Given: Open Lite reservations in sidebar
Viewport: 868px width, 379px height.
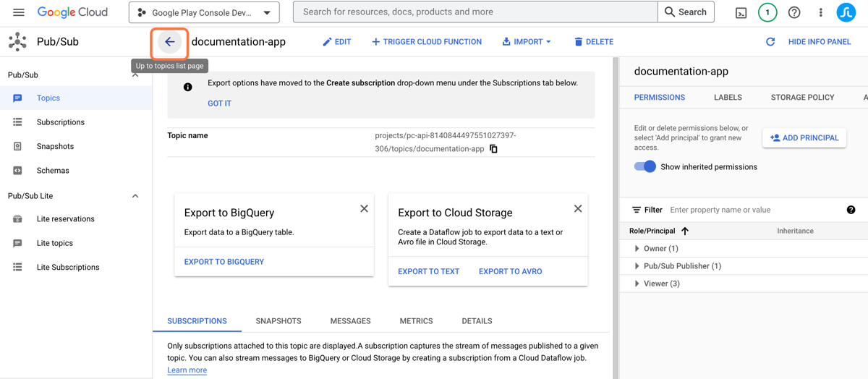Looking at the screenshot, I should 76,219.
